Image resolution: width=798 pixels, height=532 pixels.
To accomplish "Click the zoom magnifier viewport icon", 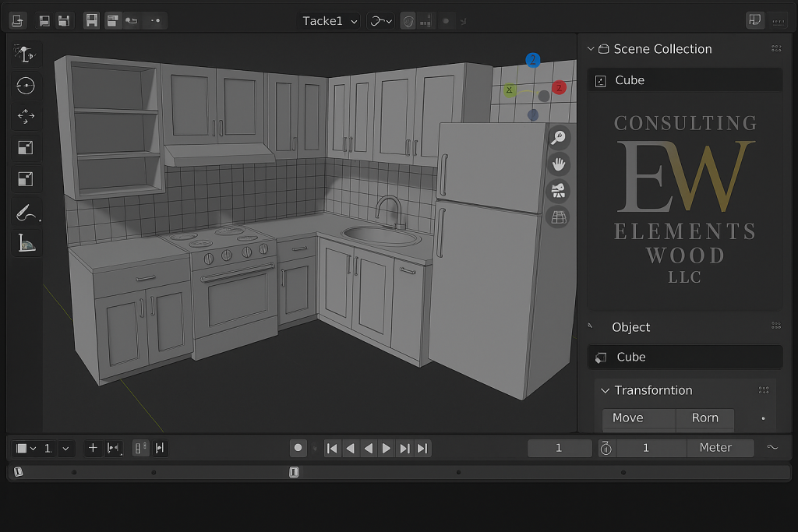I will tap(558, 138).
